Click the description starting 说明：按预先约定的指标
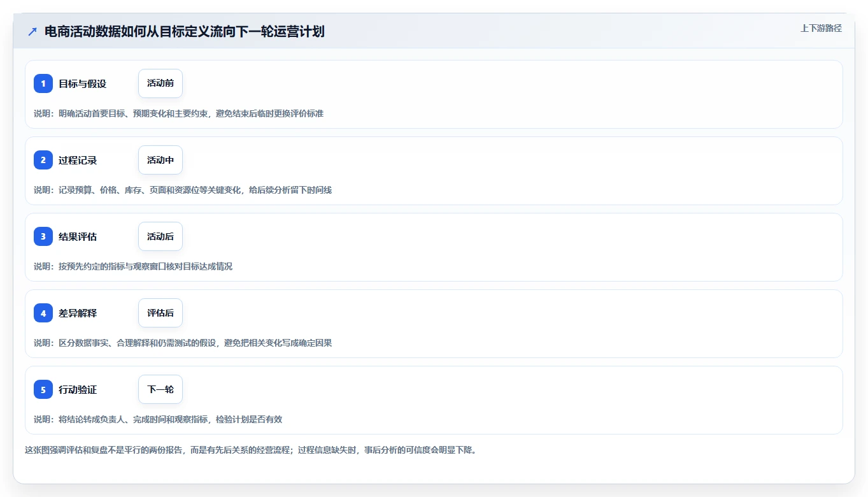The image size is (868, 497). click(133, 266)
